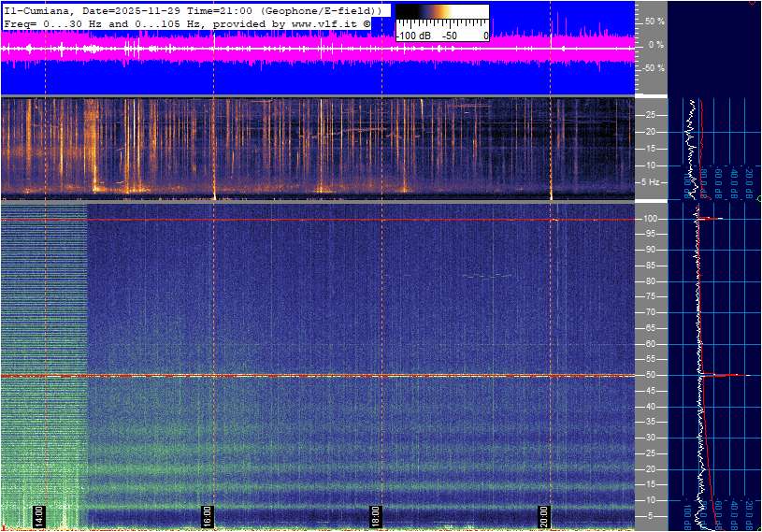
Task: Click the dB color scale gradient bar
Action: 441,16
